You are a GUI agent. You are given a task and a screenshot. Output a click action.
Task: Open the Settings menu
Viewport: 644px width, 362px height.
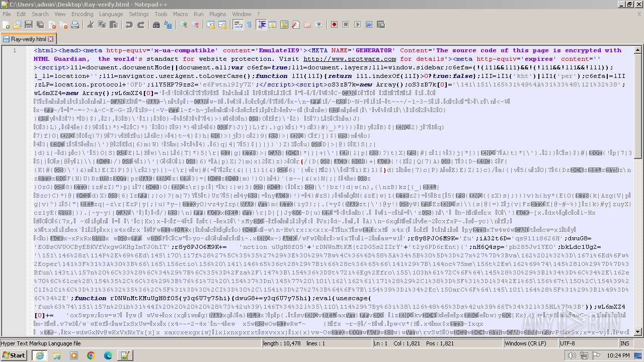click(138, 14)
